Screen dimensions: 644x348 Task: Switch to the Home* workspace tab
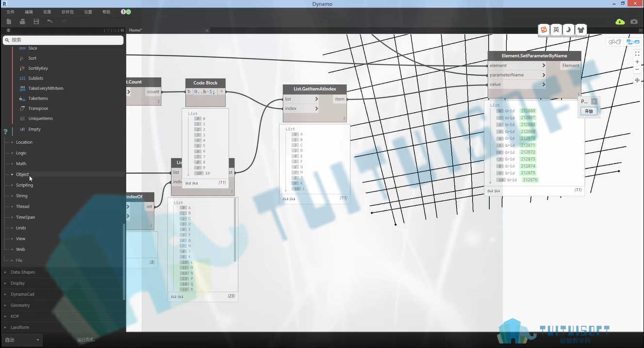pyautogui.click(x=135, y=30)
